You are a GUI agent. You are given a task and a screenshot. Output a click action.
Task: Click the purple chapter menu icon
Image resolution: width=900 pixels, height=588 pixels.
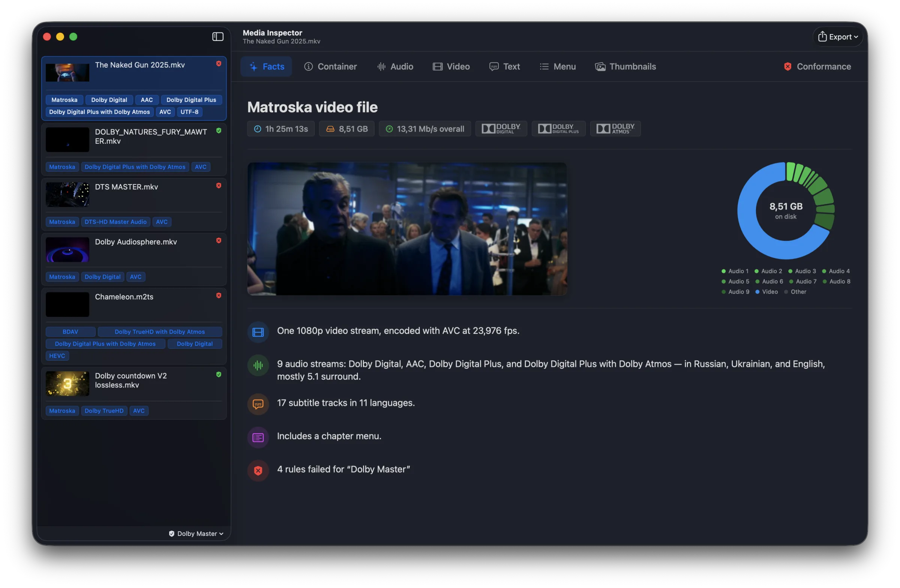pyautogui.click(x=258, y=438)
